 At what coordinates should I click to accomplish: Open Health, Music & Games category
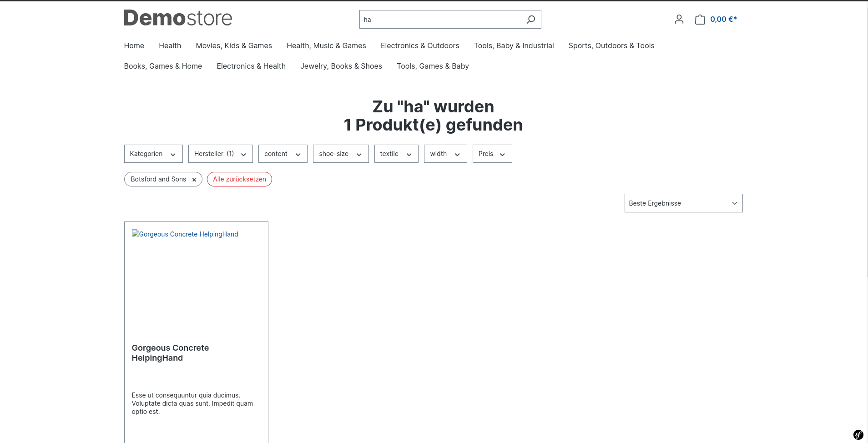pyautogui.click(x=326, y=45)
